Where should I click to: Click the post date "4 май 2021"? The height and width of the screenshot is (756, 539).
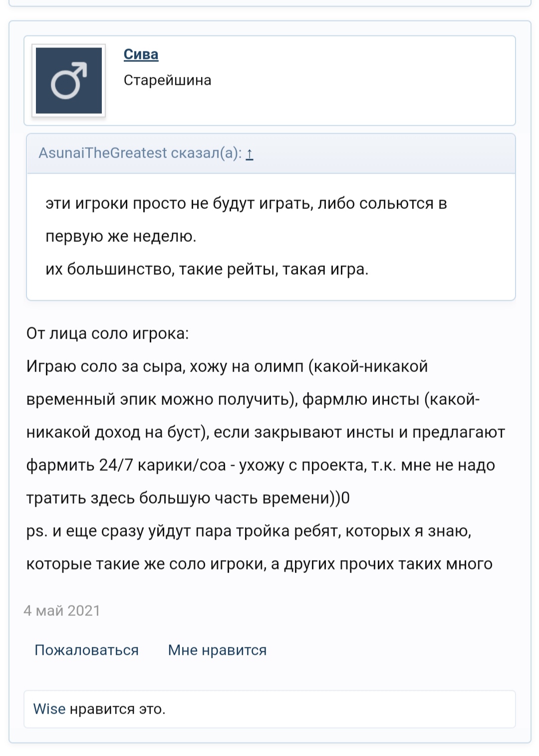tap(62, 610)
